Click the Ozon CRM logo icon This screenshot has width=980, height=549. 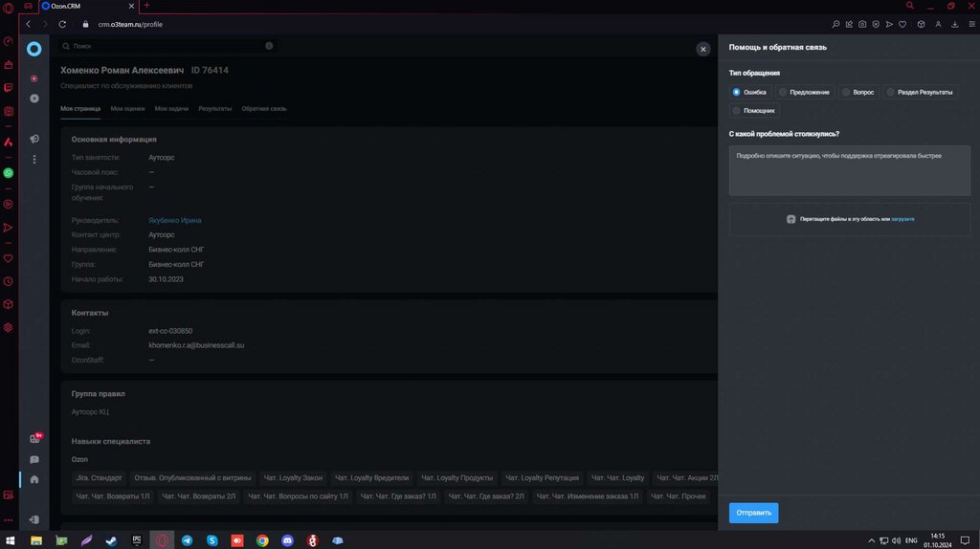pos(34,49)
